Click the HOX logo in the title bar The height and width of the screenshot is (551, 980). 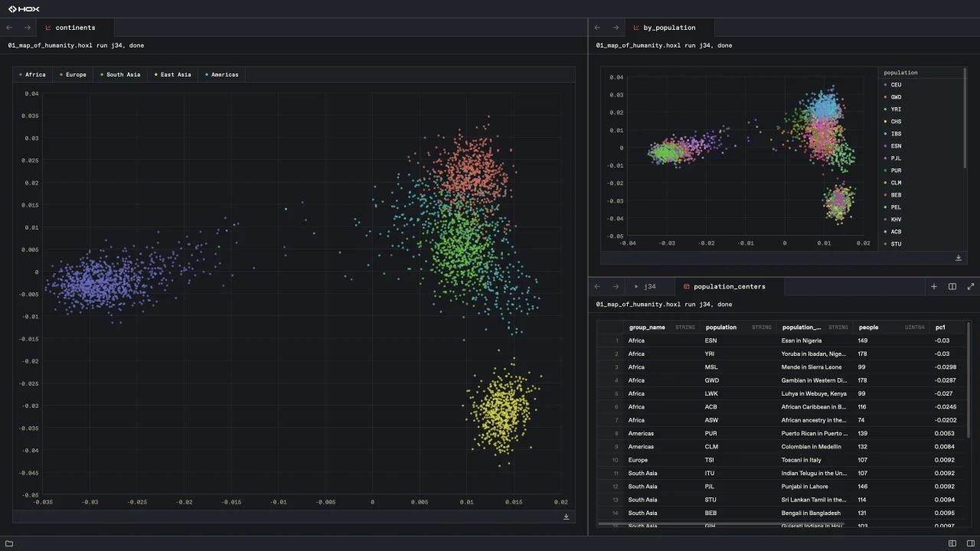pos(23,8)
